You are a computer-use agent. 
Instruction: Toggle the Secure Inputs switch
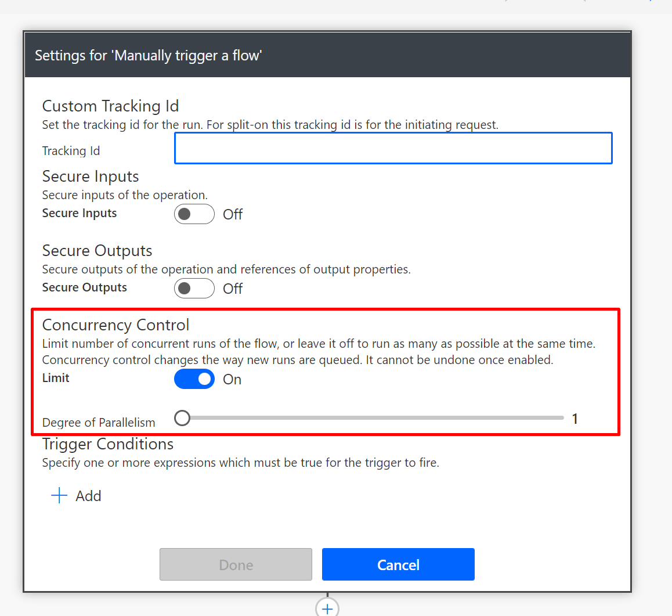[x=194, y=214]
